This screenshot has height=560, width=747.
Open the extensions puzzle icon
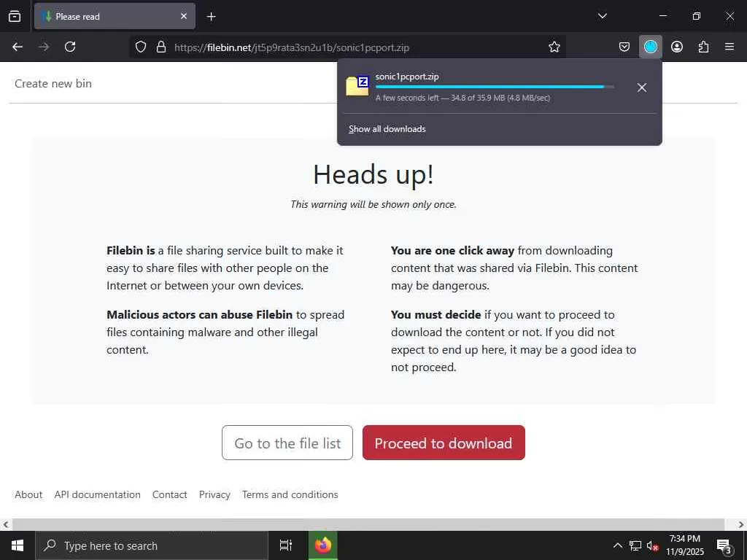(x=703, y=47)
